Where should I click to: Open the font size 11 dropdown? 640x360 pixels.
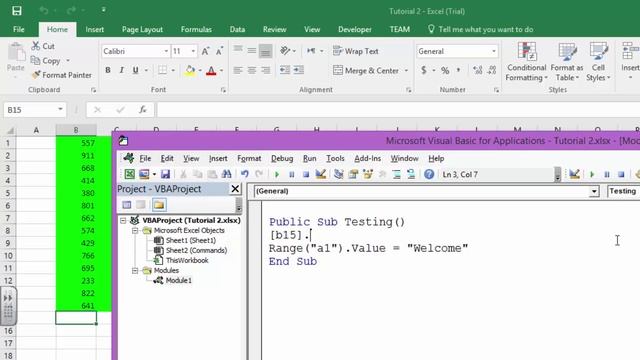point(193,51)
